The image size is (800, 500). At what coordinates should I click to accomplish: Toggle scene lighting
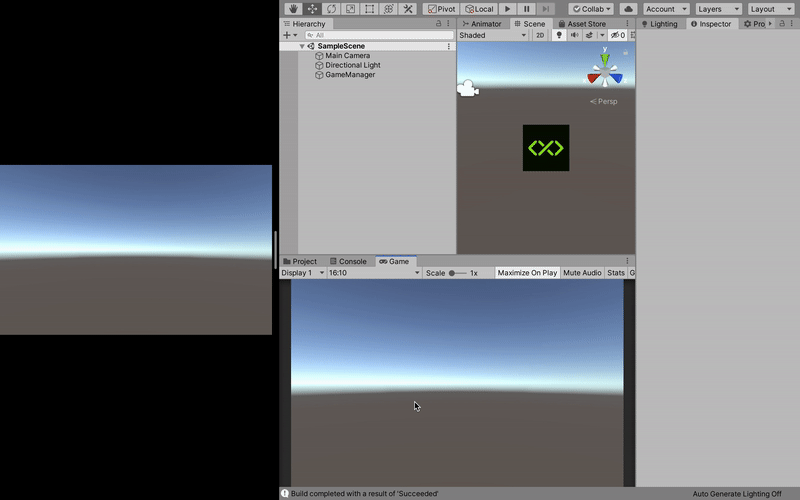559,35
